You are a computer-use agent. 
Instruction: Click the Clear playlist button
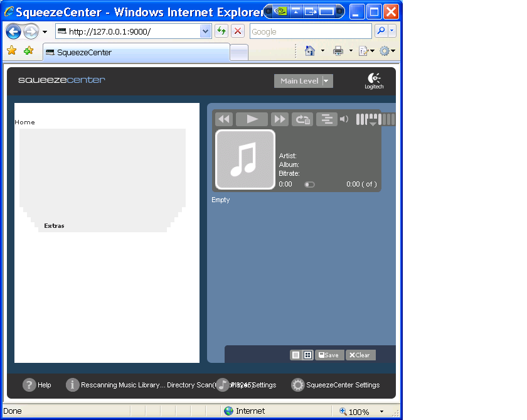[360, 355]
